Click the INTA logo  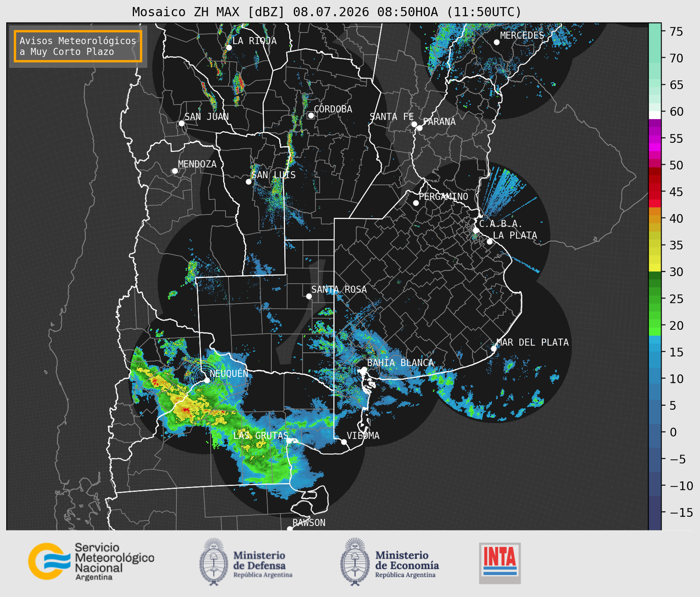[500, 563]
